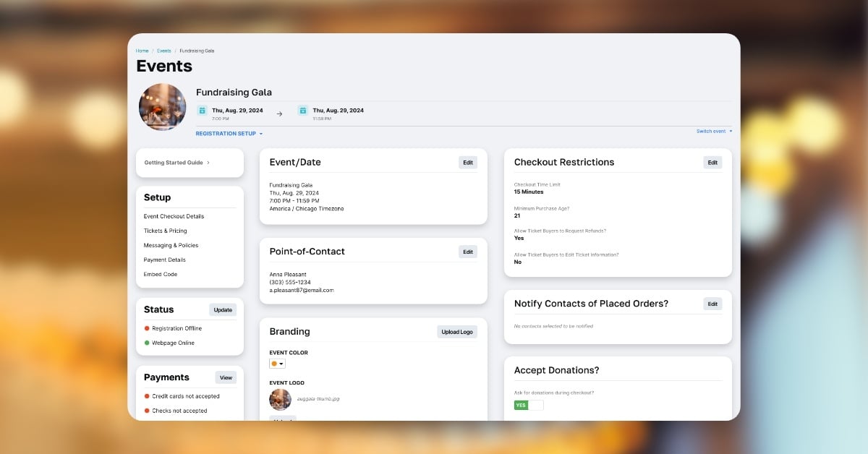Click the minimum purchase age value 21

coord(517,215)
